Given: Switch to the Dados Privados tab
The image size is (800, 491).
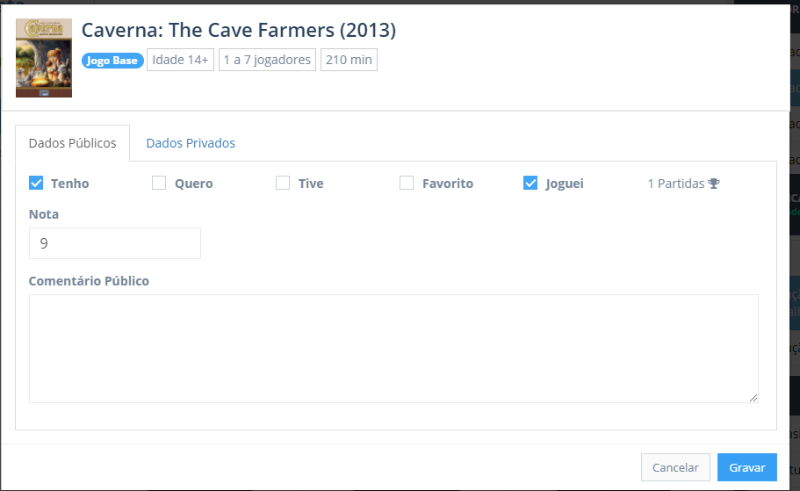Looking at the screenshot, I should (x=190, y=143).
